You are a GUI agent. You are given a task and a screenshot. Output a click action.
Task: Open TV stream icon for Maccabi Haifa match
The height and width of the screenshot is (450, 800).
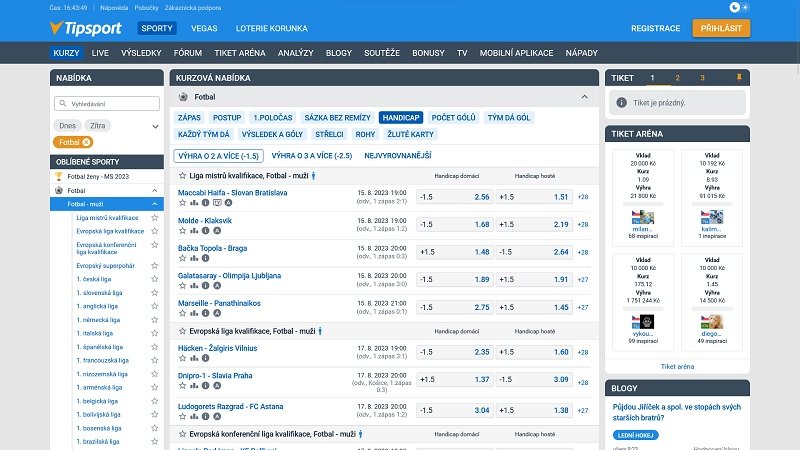[217, 203]
